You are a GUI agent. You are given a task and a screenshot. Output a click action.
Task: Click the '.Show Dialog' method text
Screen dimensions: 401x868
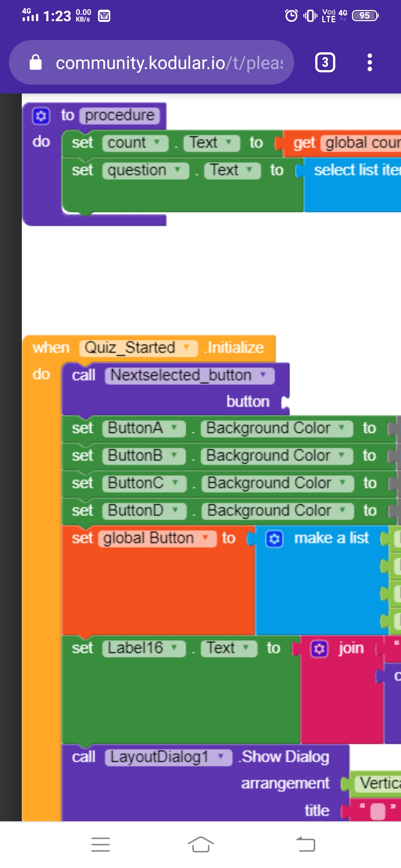pos(284,757)
